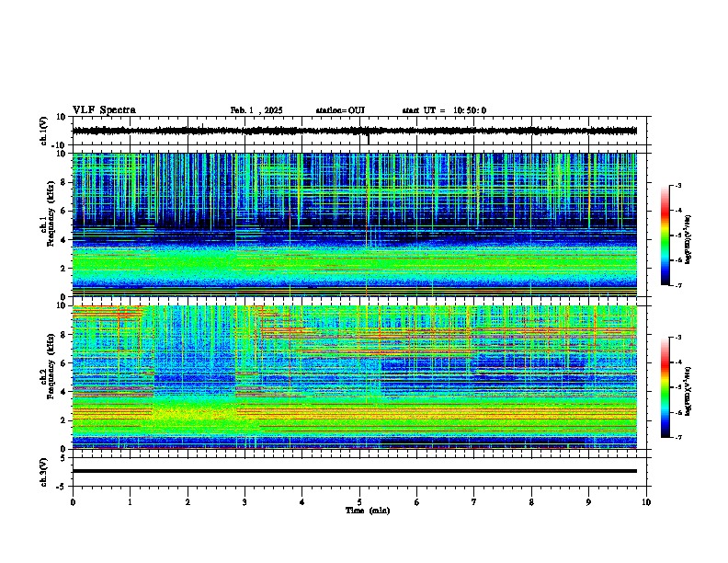Click the '-3' label on ch.2 colorbar

point(678,338)
